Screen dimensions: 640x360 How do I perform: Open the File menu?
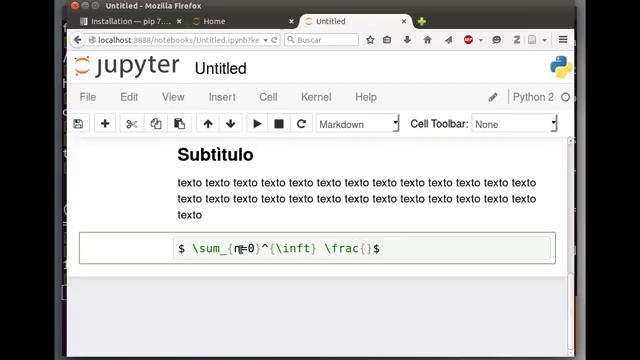(88, 97)
